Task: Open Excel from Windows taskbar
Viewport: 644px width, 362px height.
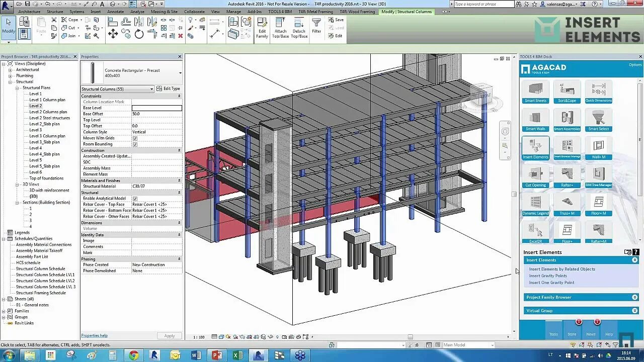Action: point(238,355)
